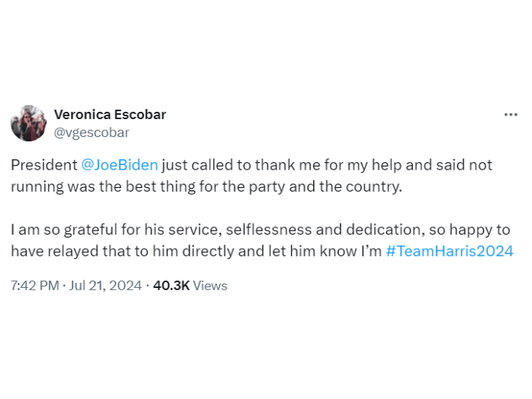Click the 7:42 PM timestamp
The height and width of the screenshot is (399, 532).
(34, 286)
